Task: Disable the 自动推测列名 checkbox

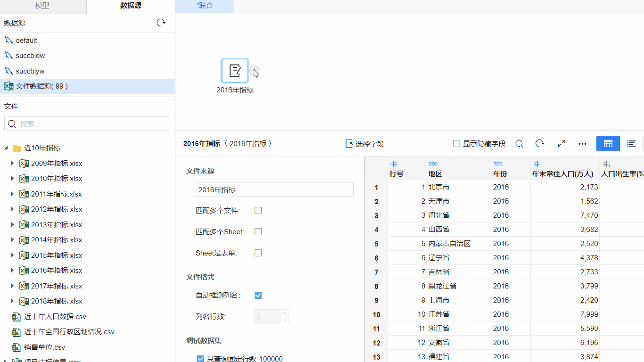Action: point(258,295)
